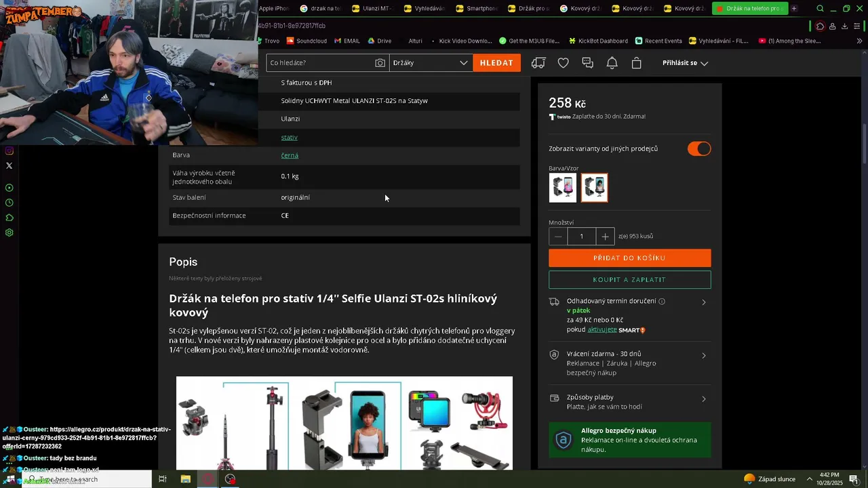
Task: Open the delivery truck icon in header
Action: [538, 63]
